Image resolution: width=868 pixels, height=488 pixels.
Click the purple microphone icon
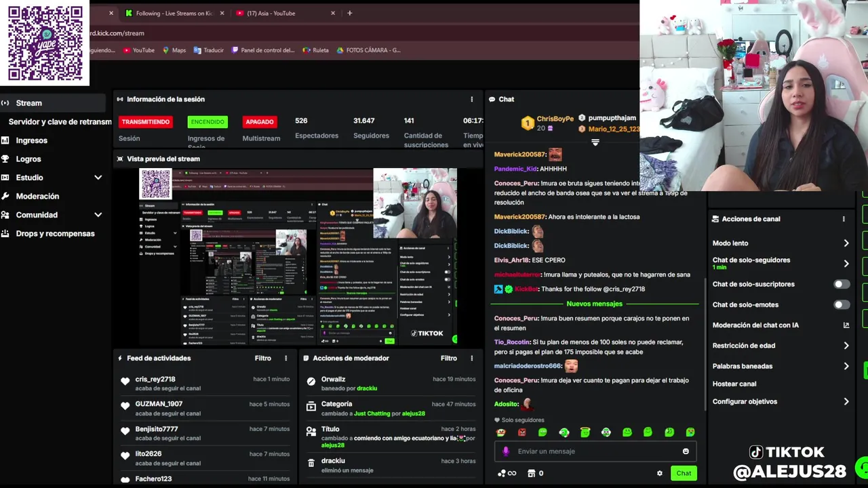point(506,451)
